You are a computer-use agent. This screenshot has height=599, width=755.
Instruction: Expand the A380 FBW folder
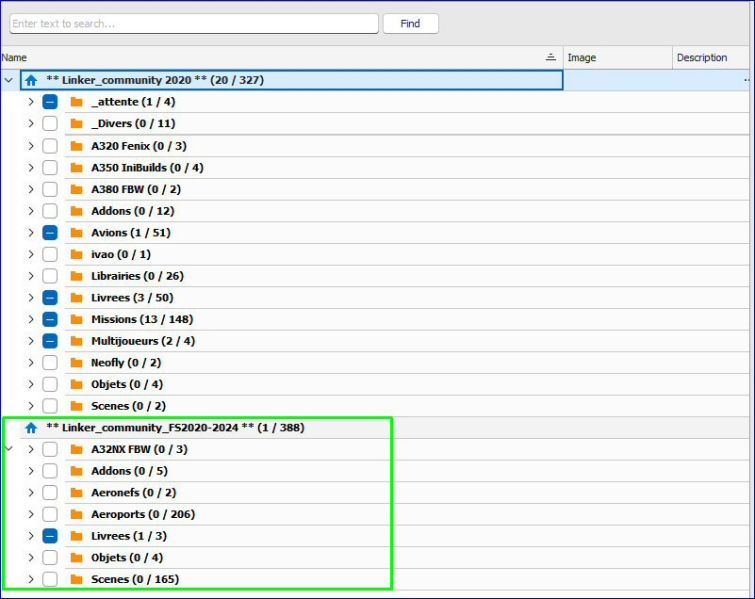pyautogui.click(x=31, y=189)
